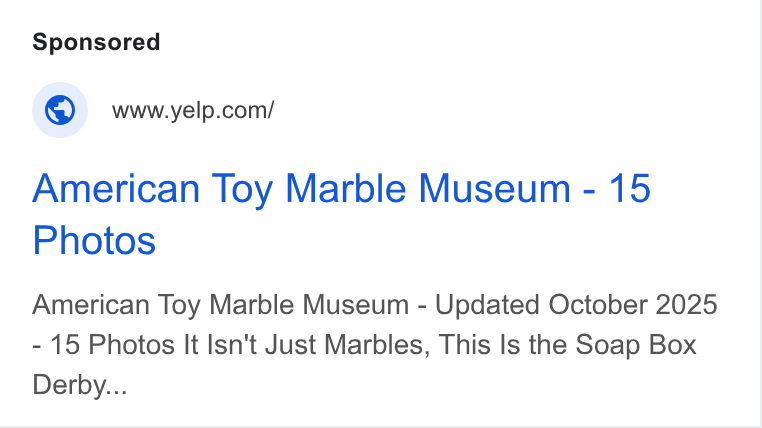
Task: Select the bold Sponsored label
Action: (x=96, y=42)
